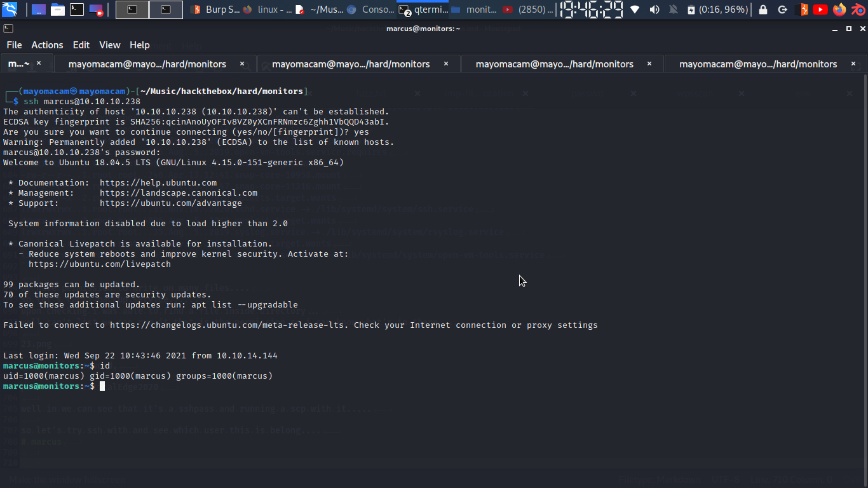
Task: Close the fourth terminal tab
Action: tap(649, 64)
